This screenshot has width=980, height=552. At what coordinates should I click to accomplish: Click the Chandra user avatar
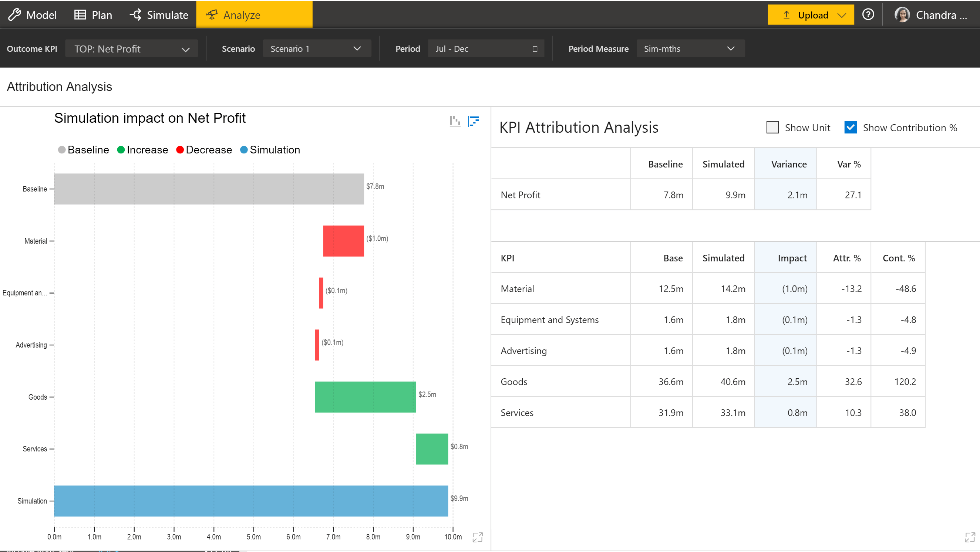(902, 15)
